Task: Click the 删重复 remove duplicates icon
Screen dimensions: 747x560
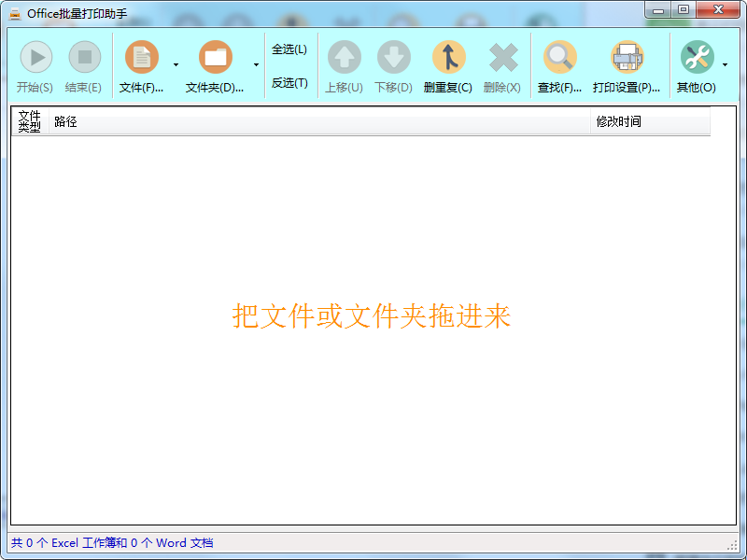Action: pyautogui.click(x=448, y=57)
